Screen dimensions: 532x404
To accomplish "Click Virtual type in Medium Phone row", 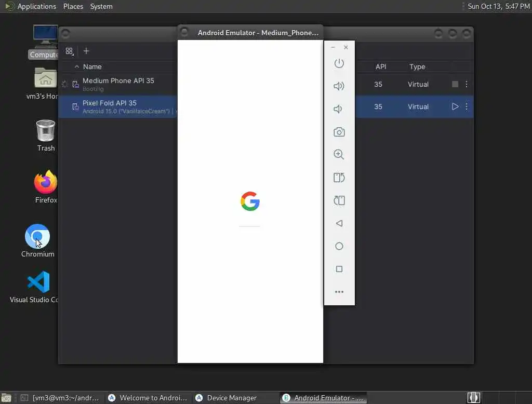I will coord(418,84).
